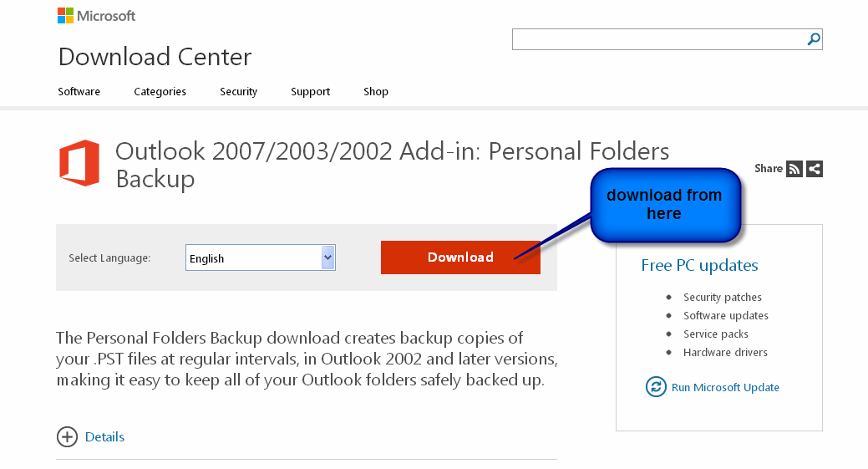Open the Run Microsoft Update link
868x469 pixels.
pos(725,387)
